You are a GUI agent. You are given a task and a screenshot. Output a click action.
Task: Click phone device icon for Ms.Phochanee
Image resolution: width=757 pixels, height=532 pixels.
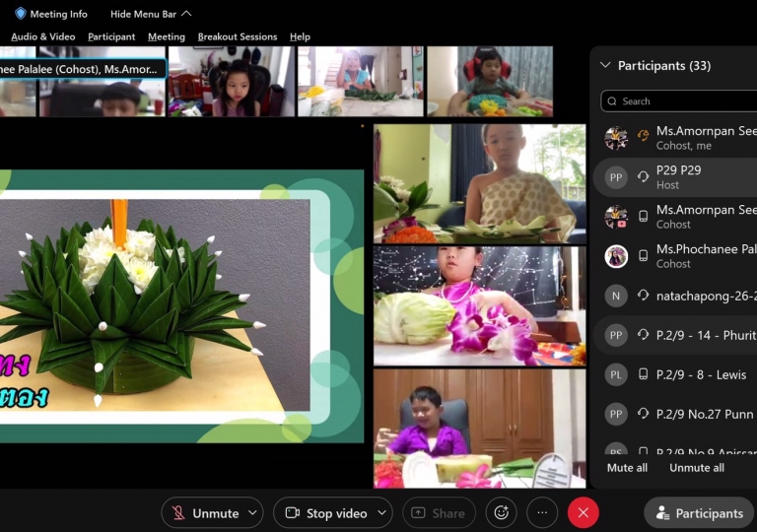(x=643, y=255)
